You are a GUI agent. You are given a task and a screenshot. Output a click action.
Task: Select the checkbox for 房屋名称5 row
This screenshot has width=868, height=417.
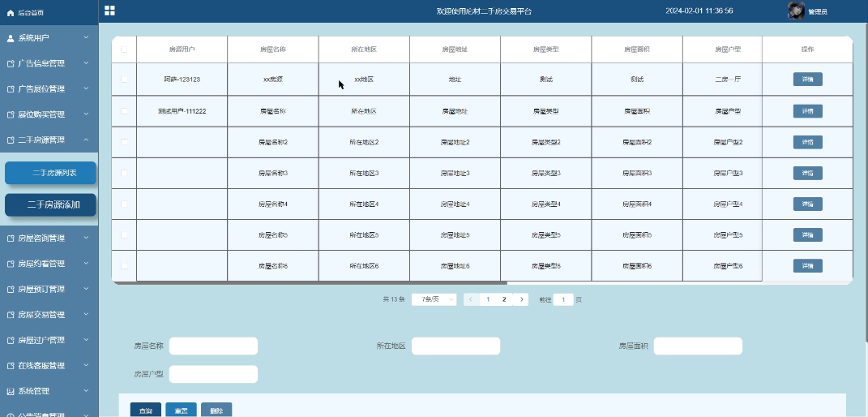(124, 234)
